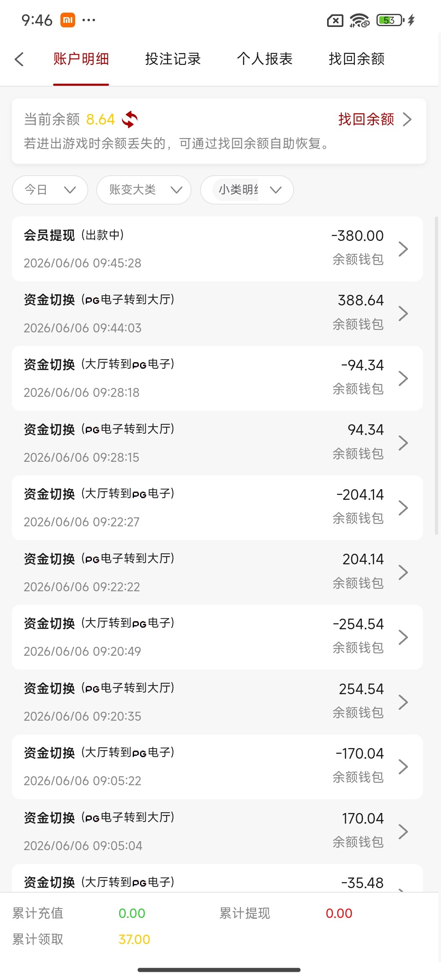Tap the red 找回余额 link in balance card
The width and height of the screenshot is (441, 980).
(x=366, y=120)
